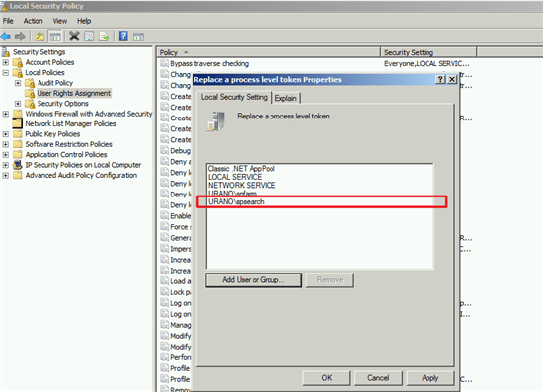Click the Properties toolbar icon
Viewport: 543px width, 392px height.
coord(89,36)
